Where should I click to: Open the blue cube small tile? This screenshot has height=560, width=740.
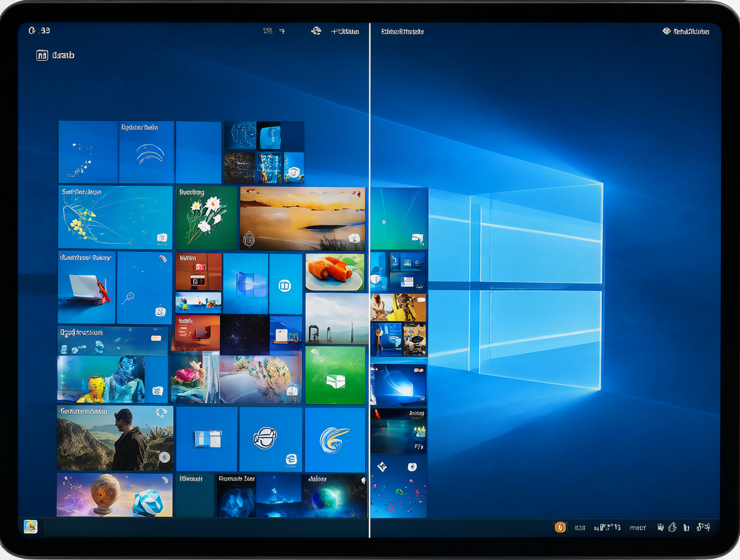point(268,136)
